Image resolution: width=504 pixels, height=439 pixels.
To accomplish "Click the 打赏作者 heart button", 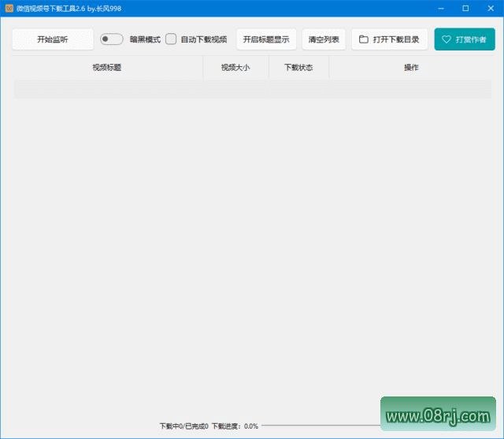I will (x=465, y=39).
